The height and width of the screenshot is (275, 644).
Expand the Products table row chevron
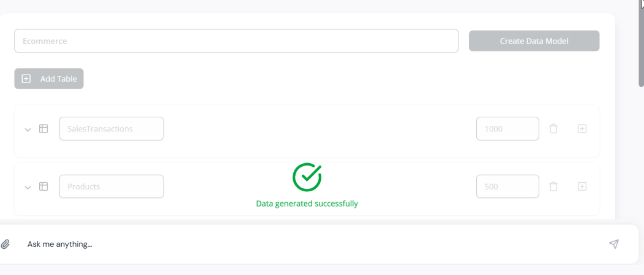tap(28, 187)
